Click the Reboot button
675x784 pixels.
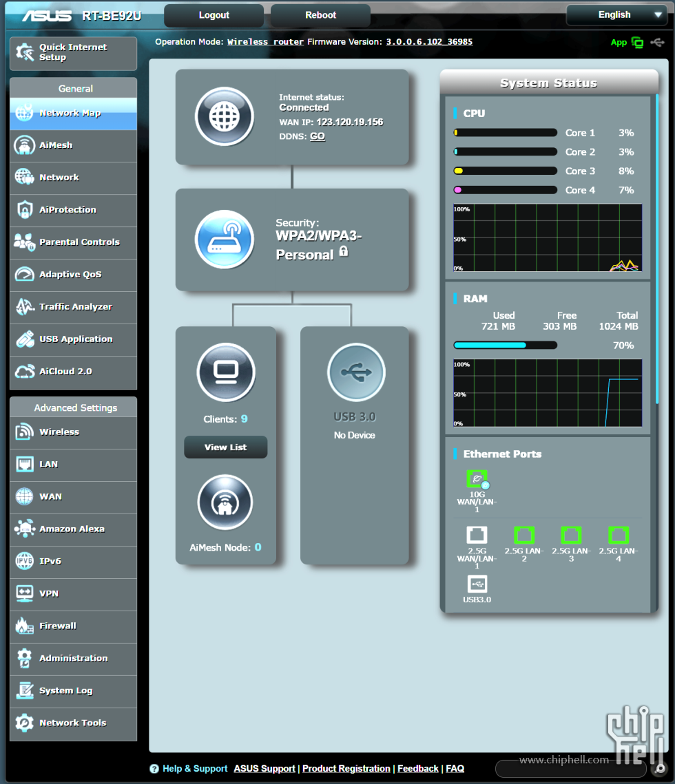(x=321, y=16)
